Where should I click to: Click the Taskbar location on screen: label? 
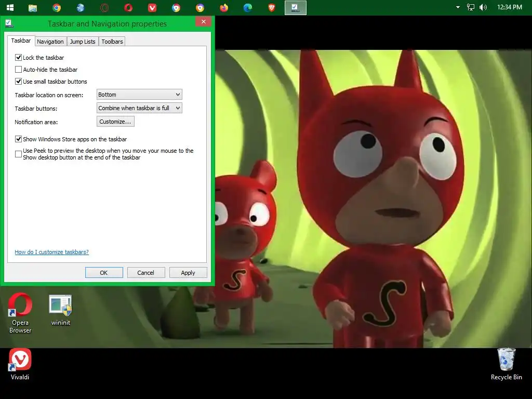[x=49, y=95]
